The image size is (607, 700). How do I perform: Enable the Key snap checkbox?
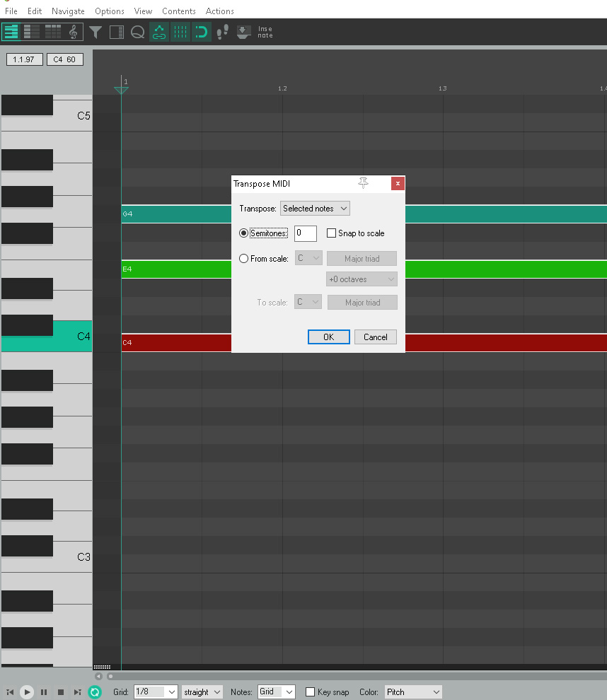pyautogui.click(x=310, y=692)
